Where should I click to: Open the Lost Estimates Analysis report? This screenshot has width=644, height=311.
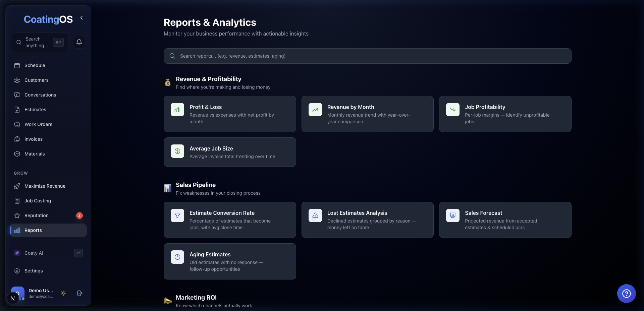tap(367, 220)
